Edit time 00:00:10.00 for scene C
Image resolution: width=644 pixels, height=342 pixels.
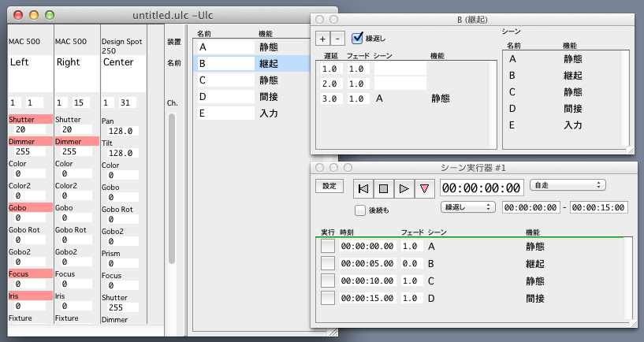coord(367,281)
